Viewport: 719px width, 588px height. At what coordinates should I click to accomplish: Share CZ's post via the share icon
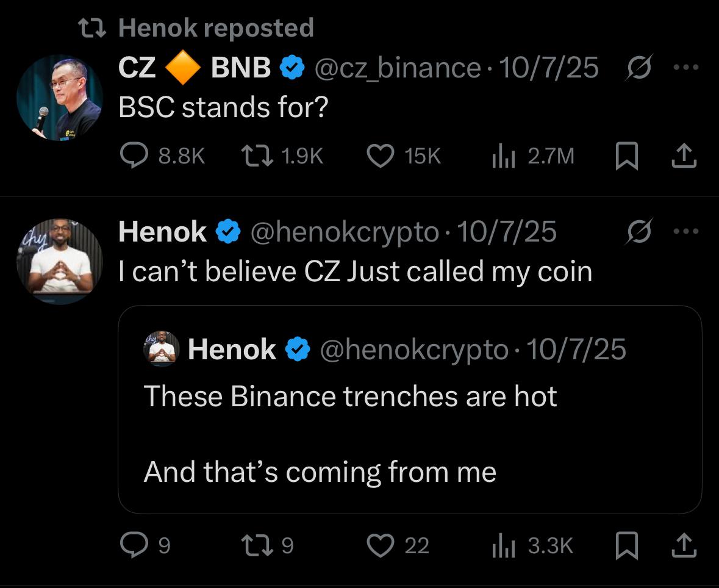tap(684, 156)
